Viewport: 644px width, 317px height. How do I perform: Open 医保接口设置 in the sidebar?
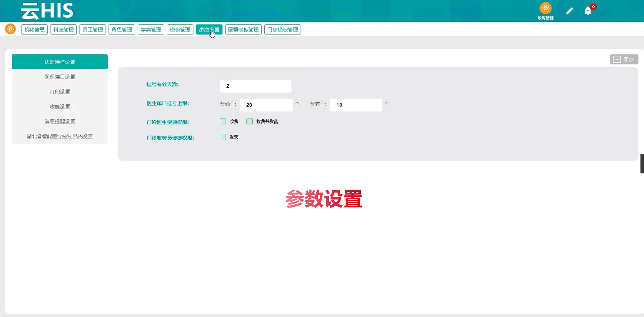click(x=60, y=77)
